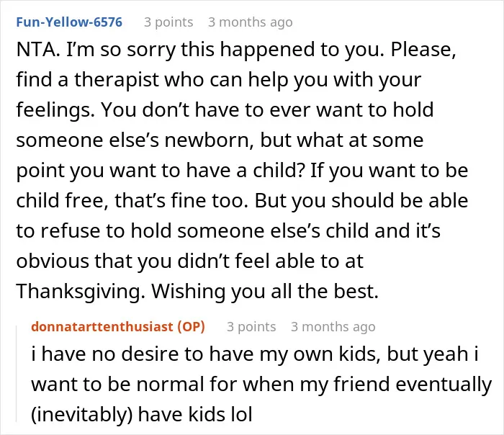Screen dimensions: 504x435
Task: Click the 3 points score on OP's reply
Action: click(251, 327)
